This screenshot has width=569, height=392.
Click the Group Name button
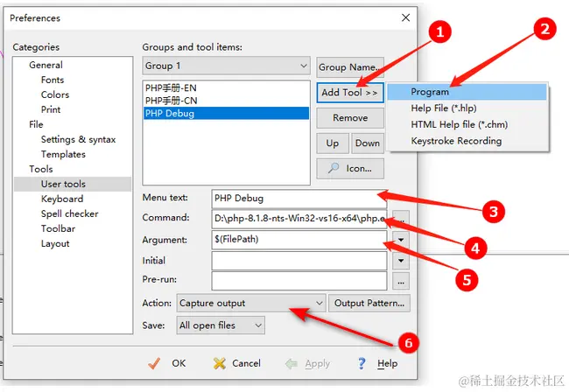pos(350,67)
